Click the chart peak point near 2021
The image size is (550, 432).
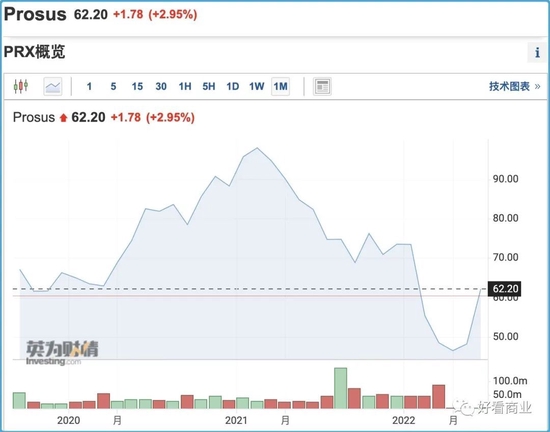coord(257,148)
